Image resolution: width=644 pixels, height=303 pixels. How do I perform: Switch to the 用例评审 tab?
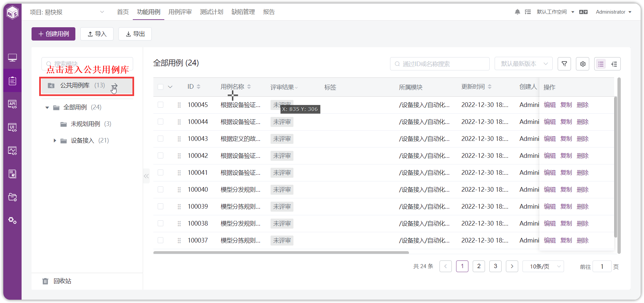coord(180,12)
